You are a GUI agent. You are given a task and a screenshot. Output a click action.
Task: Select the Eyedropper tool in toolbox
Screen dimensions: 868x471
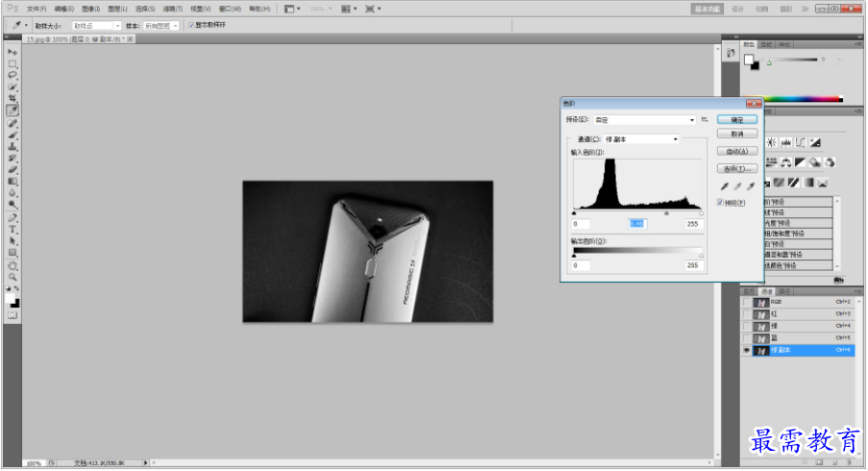12,111
